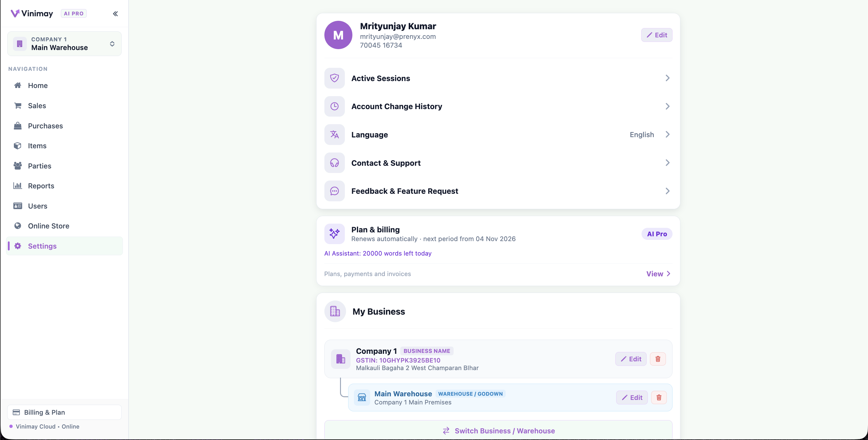View plans, payments and invoices
Screen dimensions: 868x440
point(658,274)
